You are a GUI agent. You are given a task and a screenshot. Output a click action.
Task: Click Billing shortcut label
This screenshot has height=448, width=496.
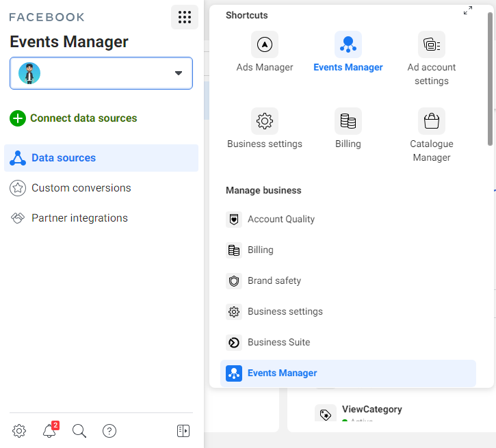(348, 144)
